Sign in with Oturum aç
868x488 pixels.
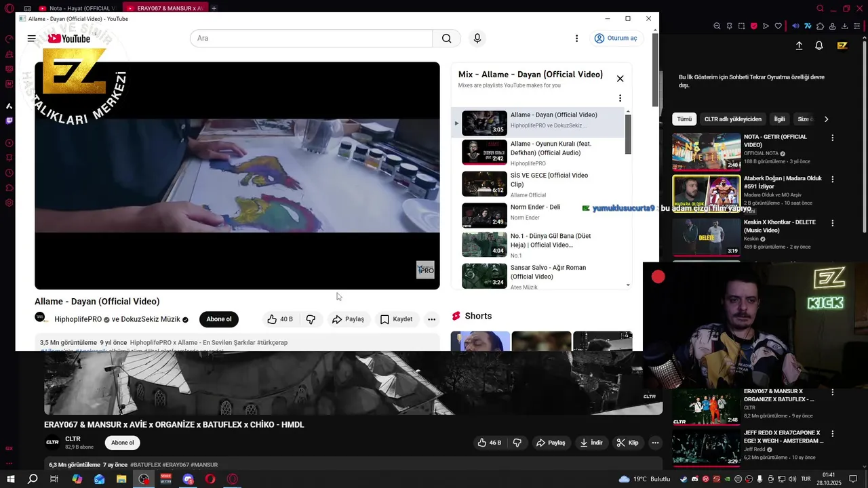coord(616,39)
